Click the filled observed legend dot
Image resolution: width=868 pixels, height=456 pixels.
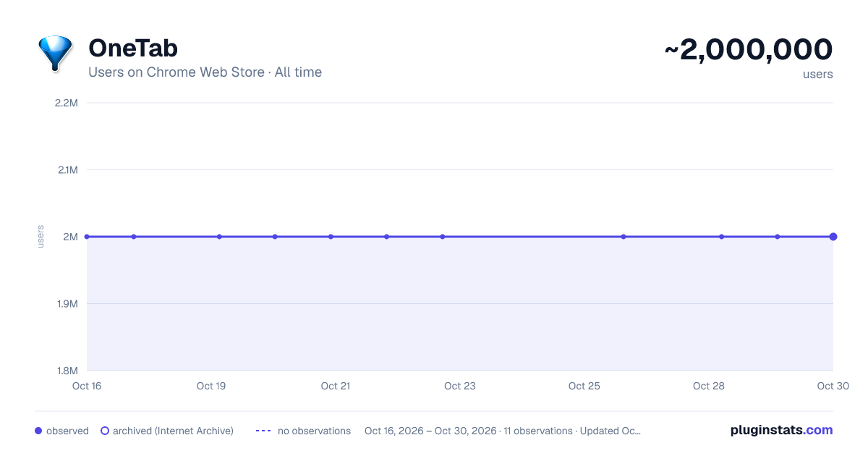pyautogui.click(x=38, y=431)
